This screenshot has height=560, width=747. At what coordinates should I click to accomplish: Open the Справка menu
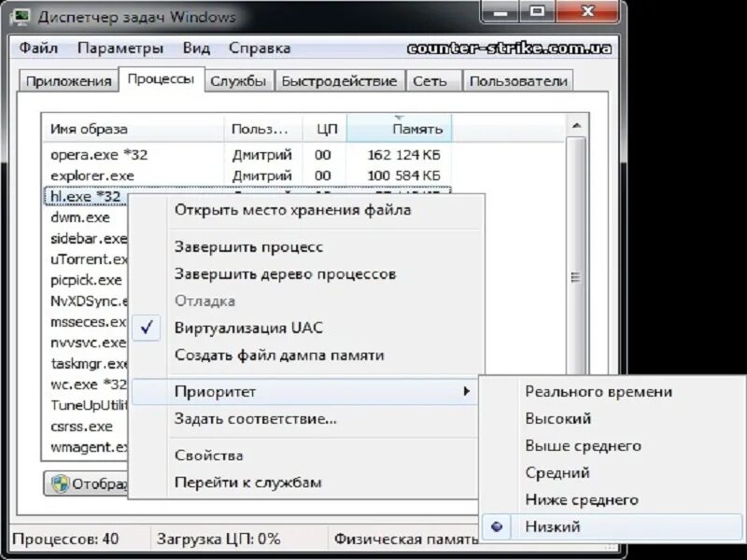[x=260, y=49]
